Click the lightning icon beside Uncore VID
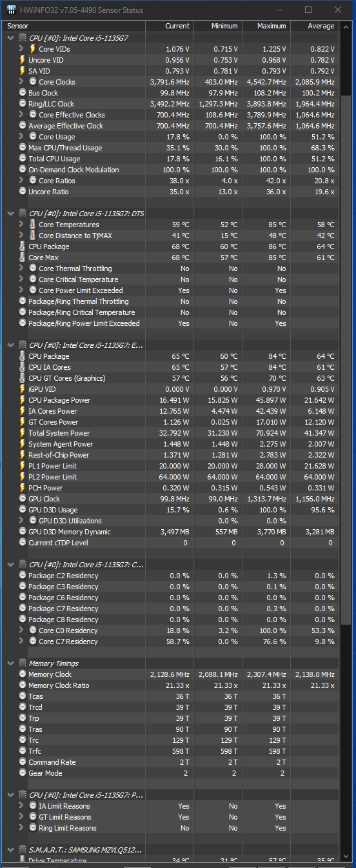The height and width of the screenshot is (868, 356). coord(23,60)
